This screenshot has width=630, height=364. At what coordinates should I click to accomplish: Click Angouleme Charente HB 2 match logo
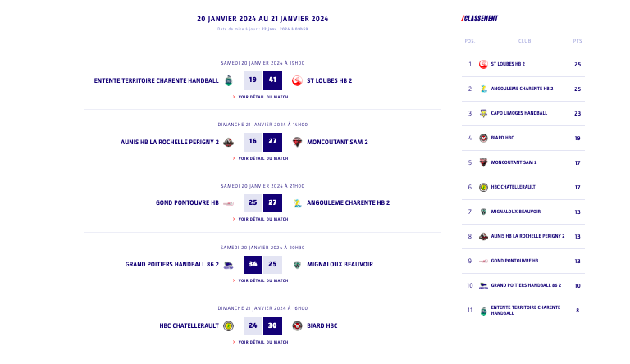[297, 203]
